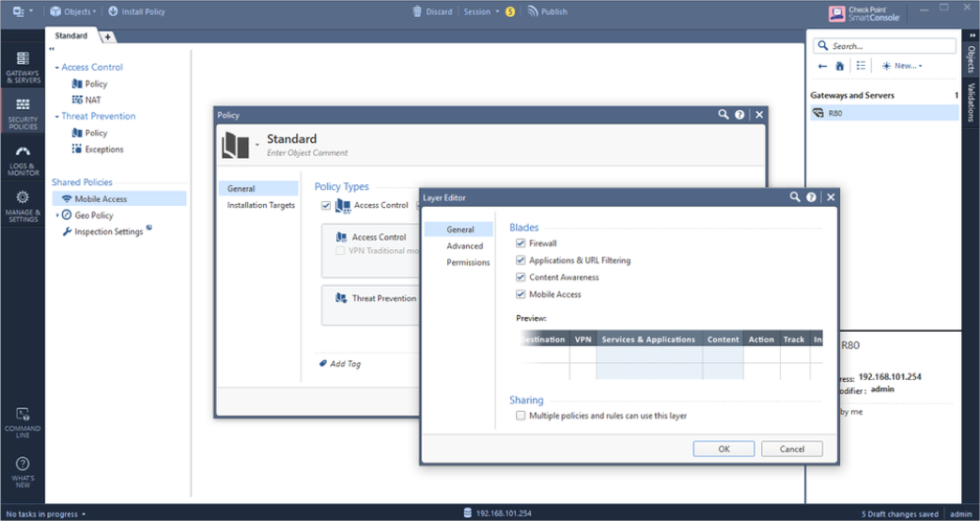Open the Gateways & Servers sidebar view

pyautogui.click(x=23, y=67)
